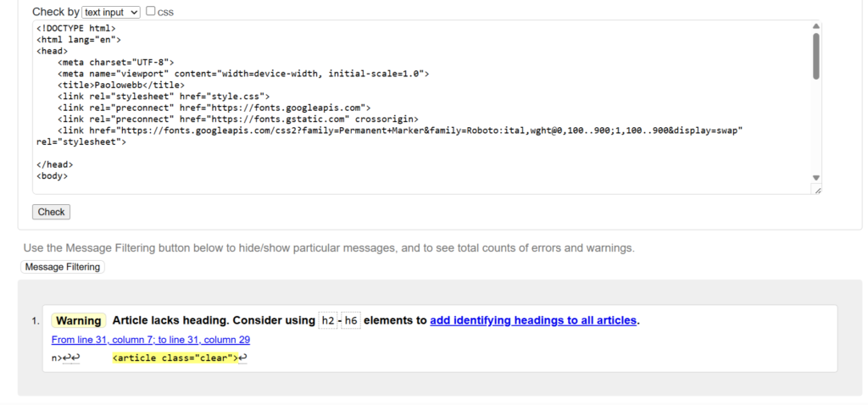Toggle the css checkbox
Screen dimensions: 868x405
(151, 12)
